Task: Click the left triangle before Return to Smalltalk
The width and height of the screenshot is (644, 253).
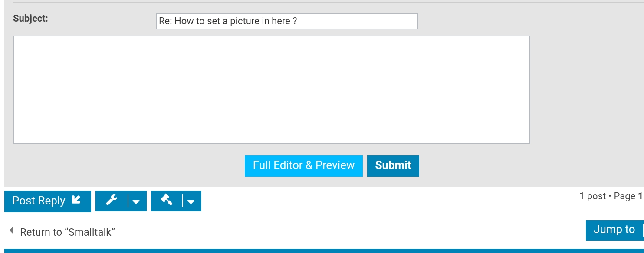Action: [11, 231]
